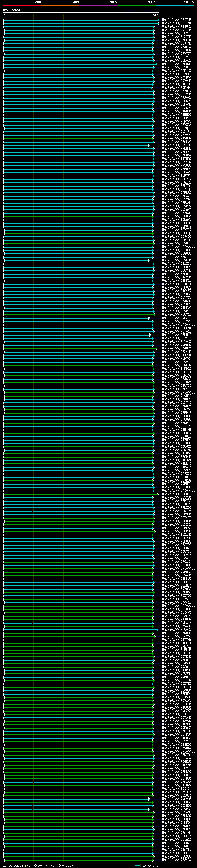Screen dimensions: 197x868
Task: Click the red ~20% identity legend segment
Action: [22, 6]
